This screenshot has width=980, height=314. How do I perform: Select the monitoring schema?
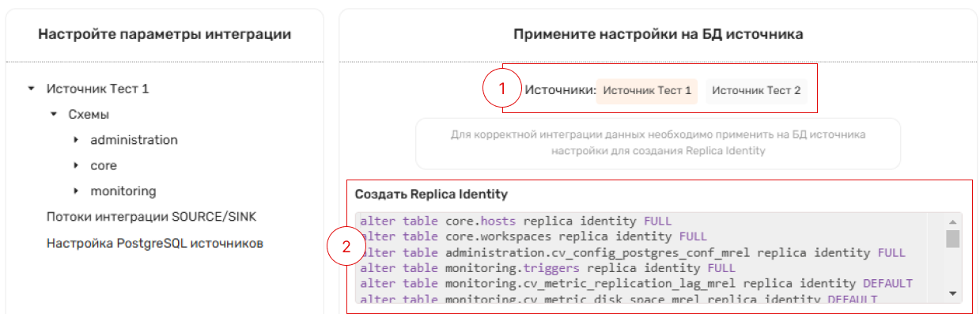point(123,191)
